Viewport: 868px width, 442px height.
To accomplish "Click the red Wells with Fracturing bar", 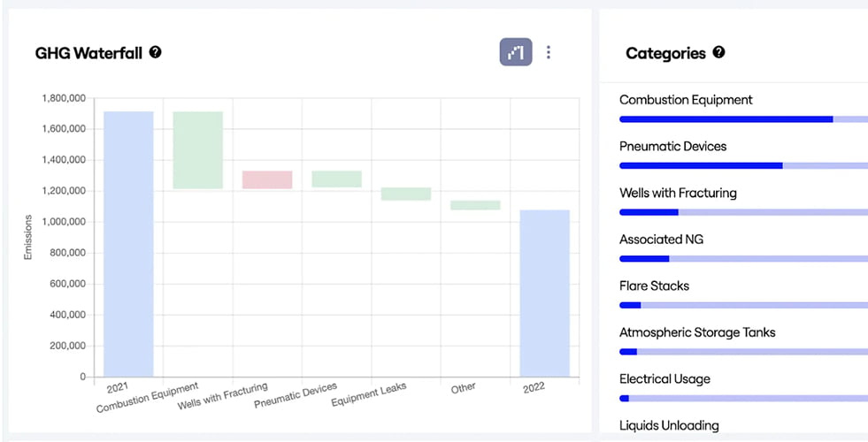I will click(x=267, y=179).
